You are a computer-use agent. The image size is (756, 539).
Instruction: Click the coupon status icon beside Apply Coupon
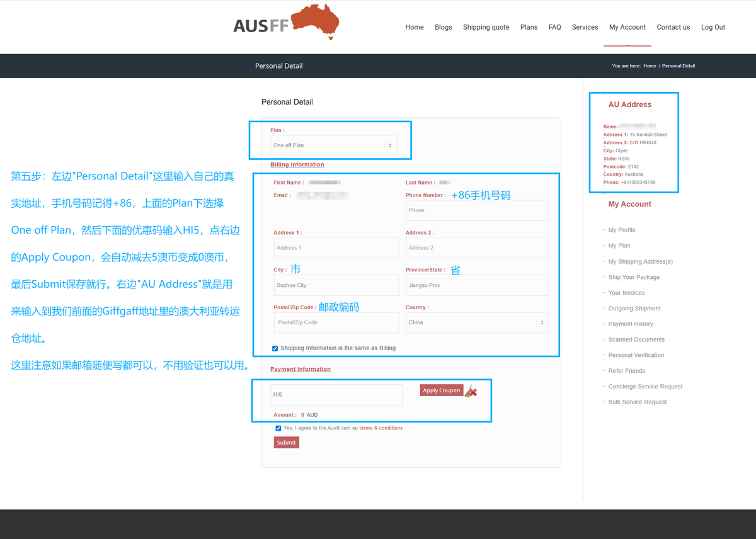pos(471,391)
